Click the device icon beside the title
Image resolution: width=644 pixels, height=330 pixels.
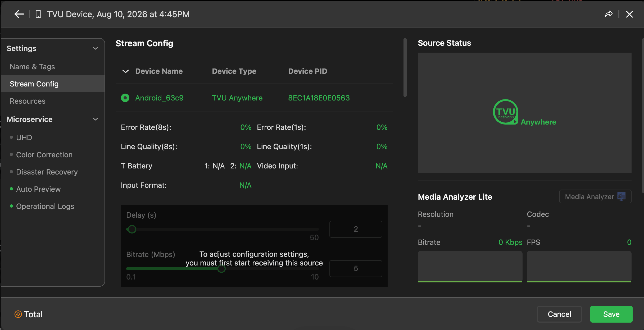coord(38,14)
